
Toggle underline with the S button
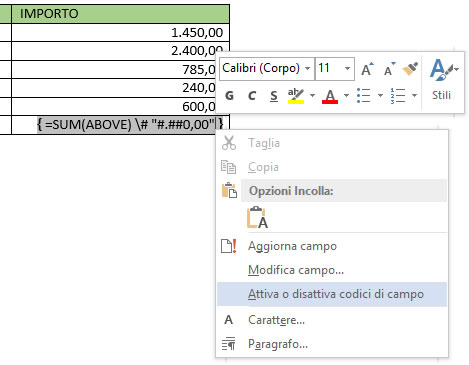(x=274, y=96)
